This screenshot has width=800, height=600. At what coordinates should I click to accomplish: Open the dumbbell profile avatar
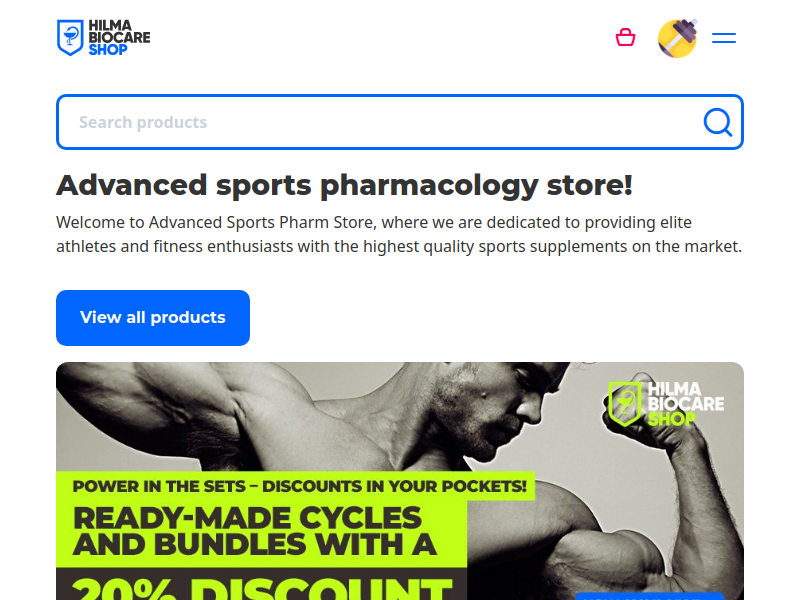tap(678, 38)
